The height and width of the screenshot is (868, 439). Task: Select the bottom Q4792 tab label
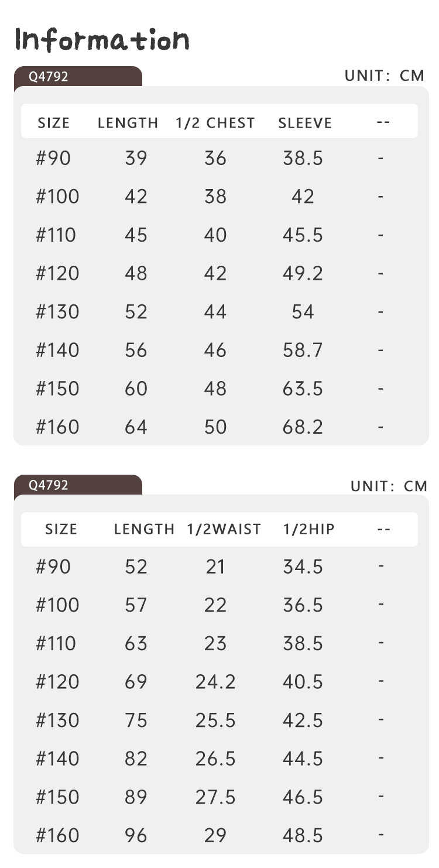click(49, 485)
